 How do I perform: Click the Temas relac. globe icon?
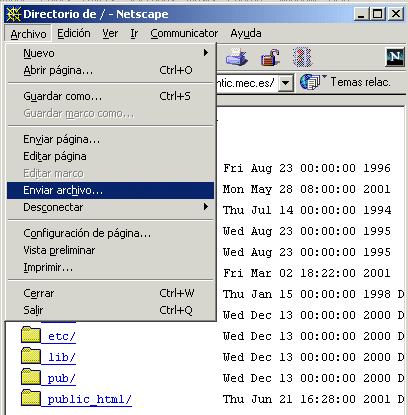pos(310,82)
